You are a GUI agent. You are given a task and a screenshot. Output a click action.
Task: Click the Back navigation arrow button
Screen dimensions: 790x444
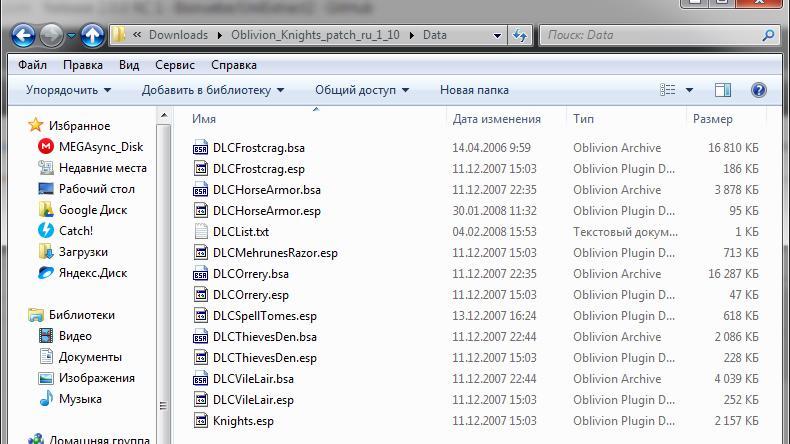tap(24, 37)
